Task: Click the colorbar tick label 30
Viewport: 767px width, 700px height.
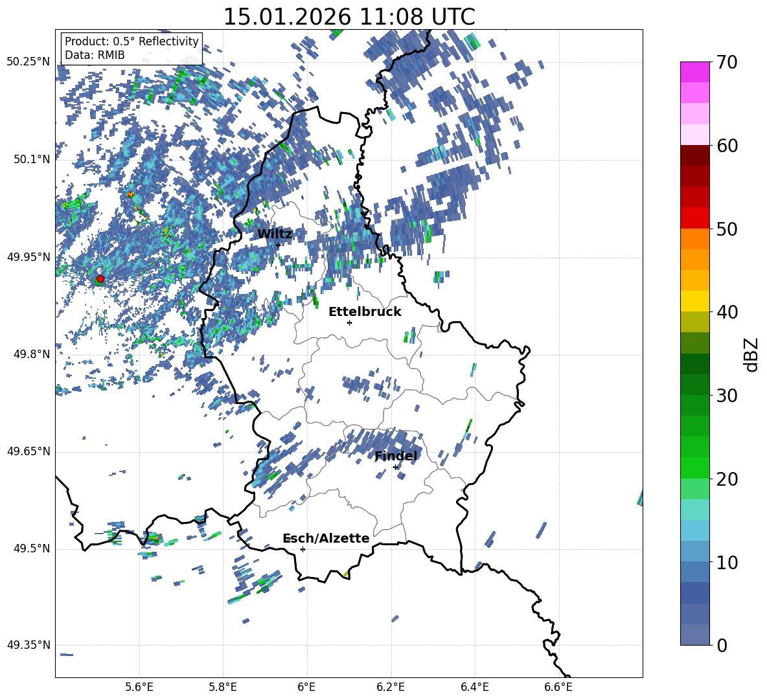Action: (727, 396)
